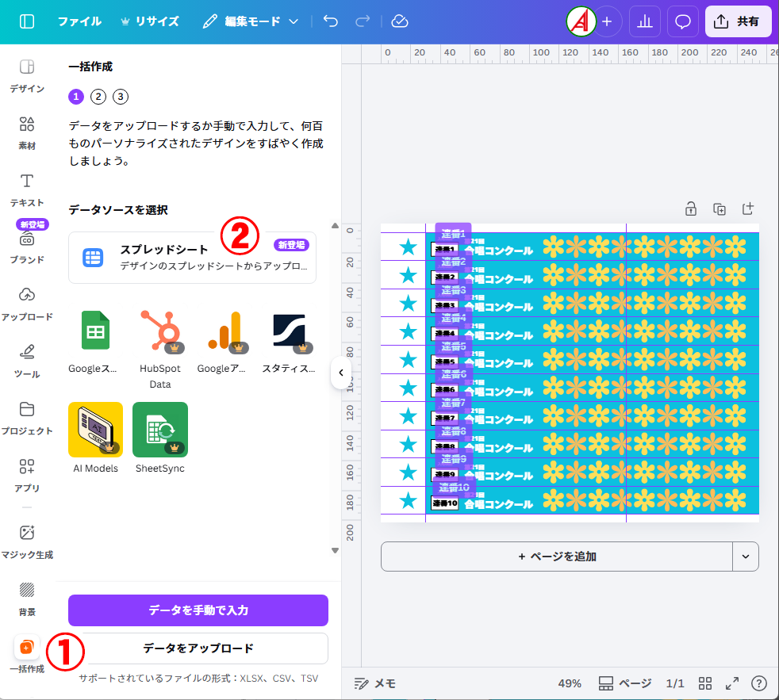Click the データをアップロード button

click(x=198, y=648)
